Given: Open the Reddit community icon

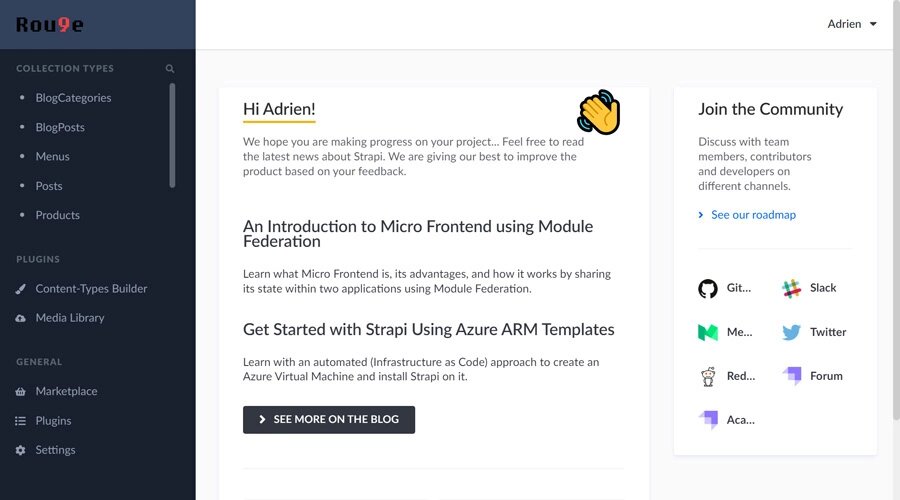Looking at the screenshot, I should [708, 377].
